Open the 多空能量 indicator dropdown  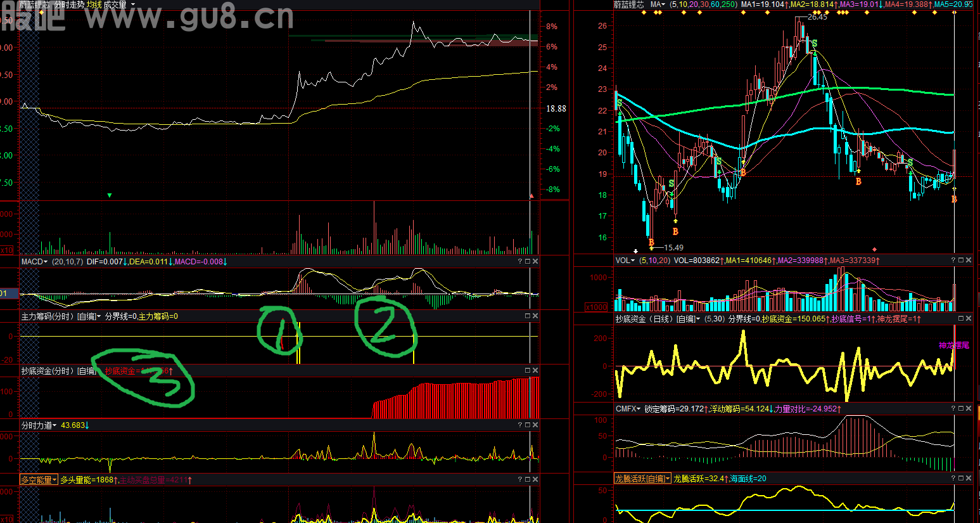point(54,480)
